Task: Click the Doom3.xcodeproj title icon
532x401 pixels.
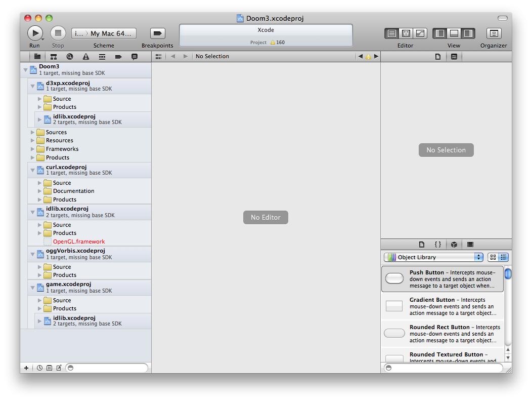Action: click(240, 18)
